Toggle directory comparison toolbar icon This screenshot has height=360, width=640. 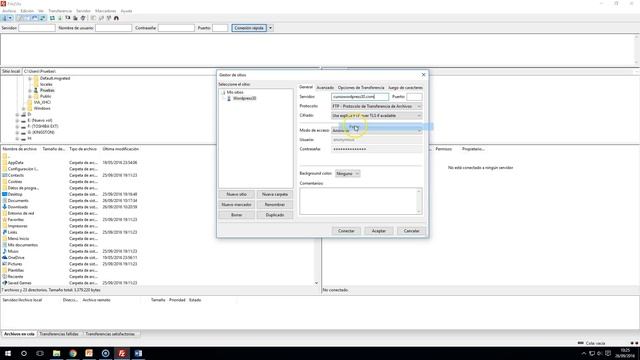(x=101, y=18)
